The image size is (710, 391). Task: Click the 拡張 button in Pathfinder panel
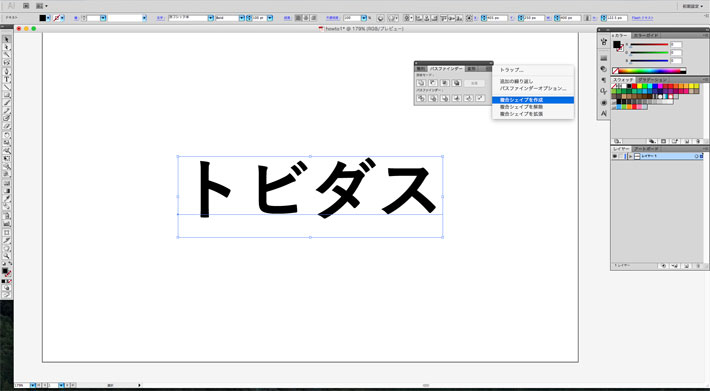(x=474, y=83)
